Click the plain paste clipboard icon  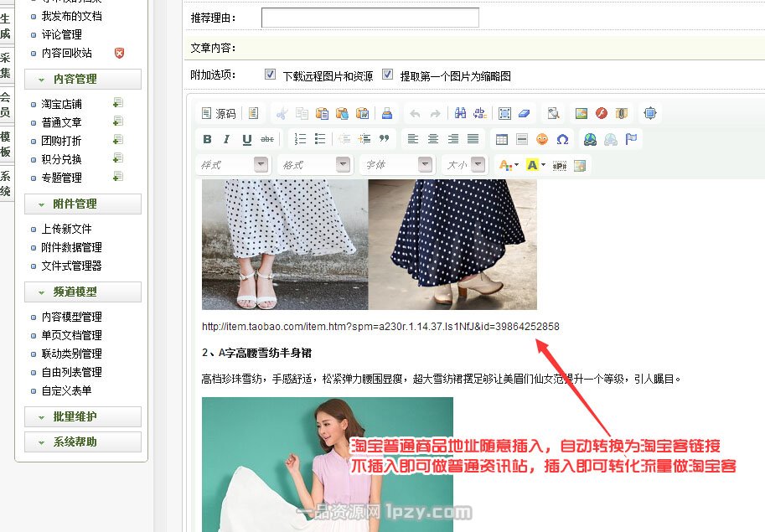tap(322, 114)
